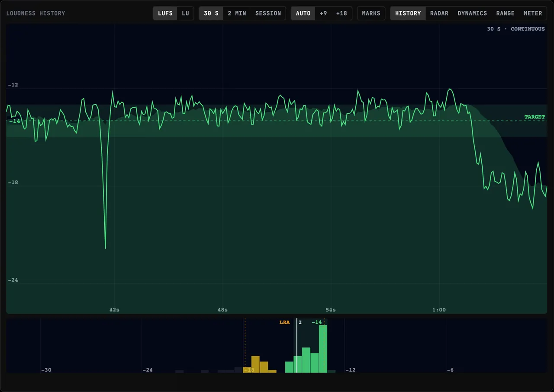Open the HISTORY view tab

coord(408,13)
